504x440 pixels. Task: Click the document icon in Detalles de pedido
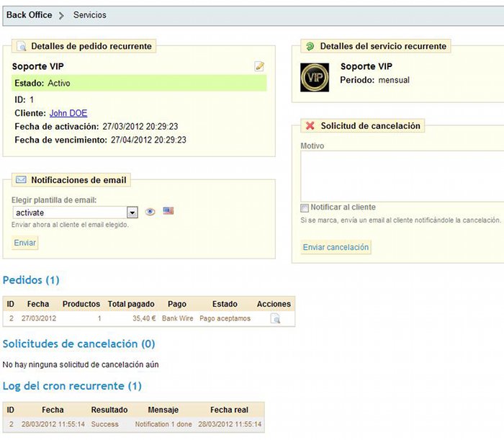[21, 46]
